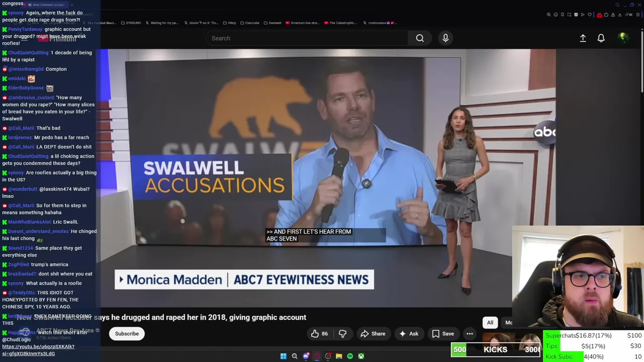
Task: Open 'The Catastrophic...' YouTube bookmark
Action: tap(341, 23)
